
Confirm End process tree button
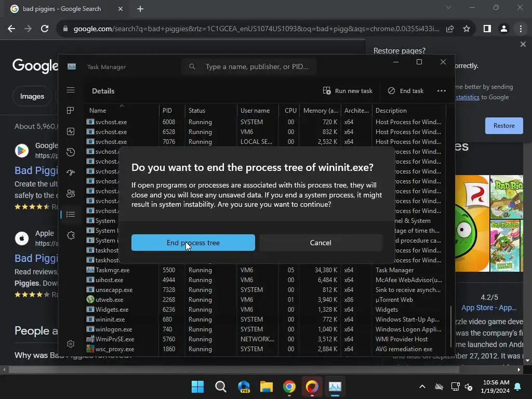[x=193, y=243]
